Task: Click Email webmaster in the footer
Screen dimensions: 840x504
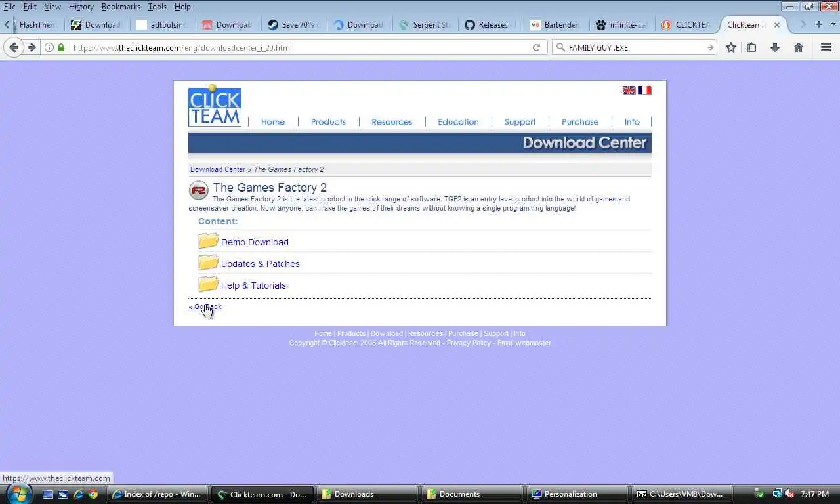Action: (524, 343)
